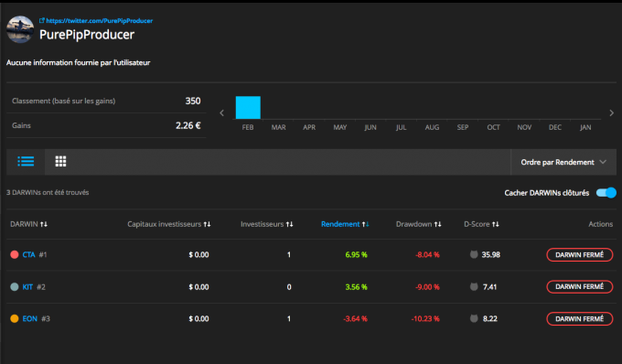Sort by Drawdown column header
This screenshot has width=622, height=364.
pyautogui.click(x=419, y=224)
